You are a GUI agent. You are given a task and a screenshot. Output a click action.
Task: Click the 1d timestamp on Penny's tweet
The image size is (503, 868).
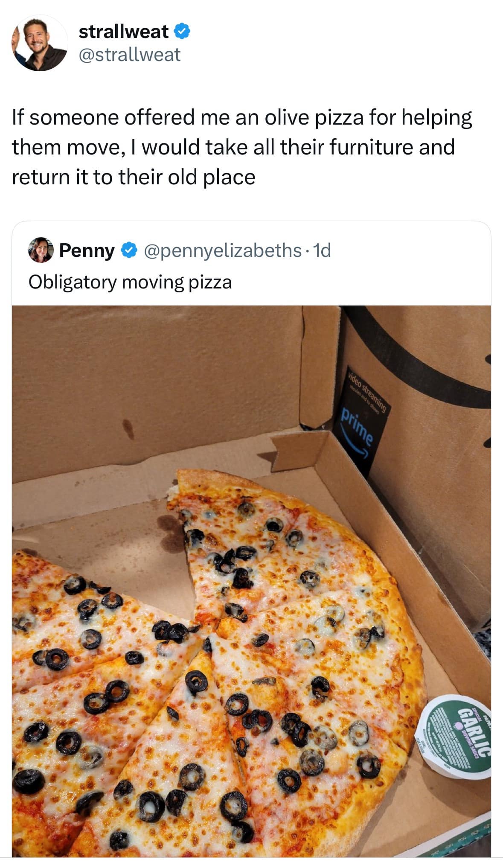(x=323, y=251)
